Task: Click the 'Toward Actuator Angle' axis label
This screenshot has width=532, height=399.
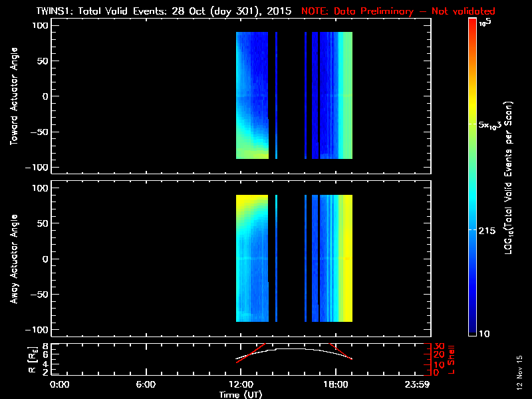Action: [x=12, y=97]
